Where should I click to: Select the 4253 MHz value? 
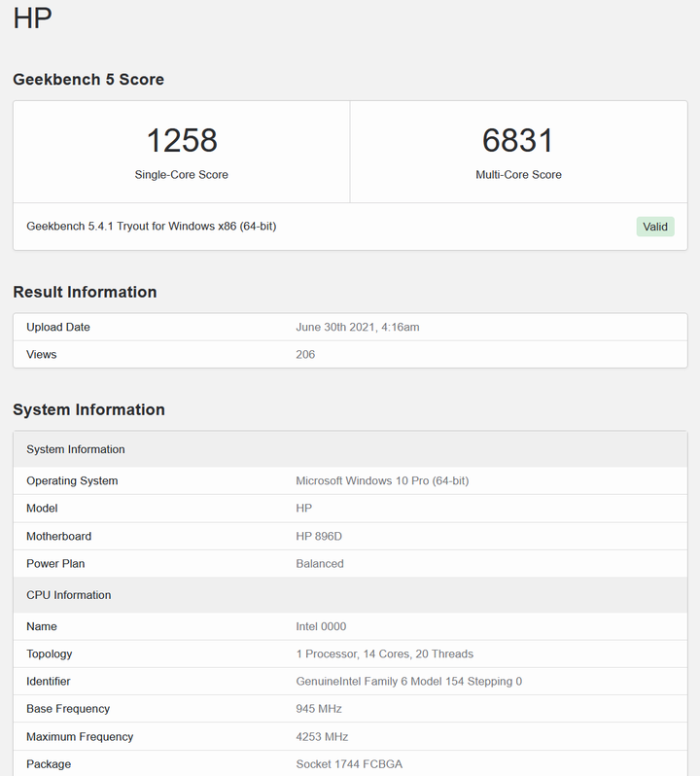(x=322, y=737)
